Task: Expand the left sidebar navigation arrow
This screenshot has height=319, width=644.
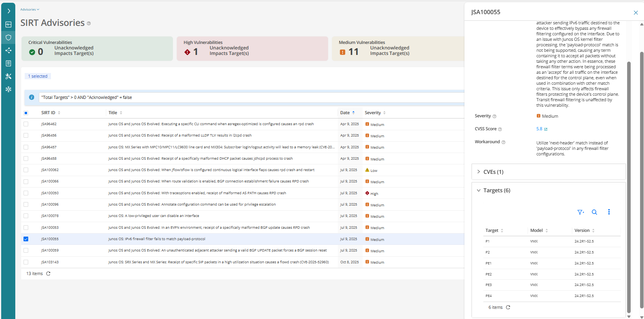Action: coord(8,11)
